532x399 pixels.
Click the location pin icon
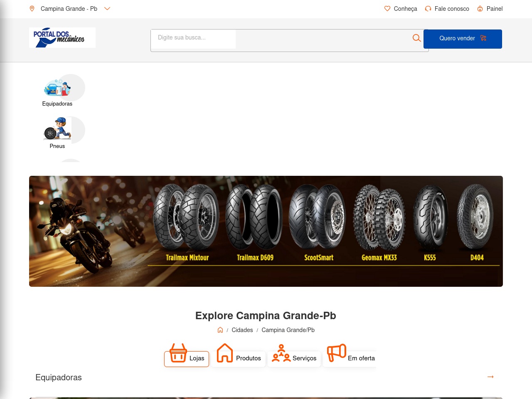coord(32,9)
